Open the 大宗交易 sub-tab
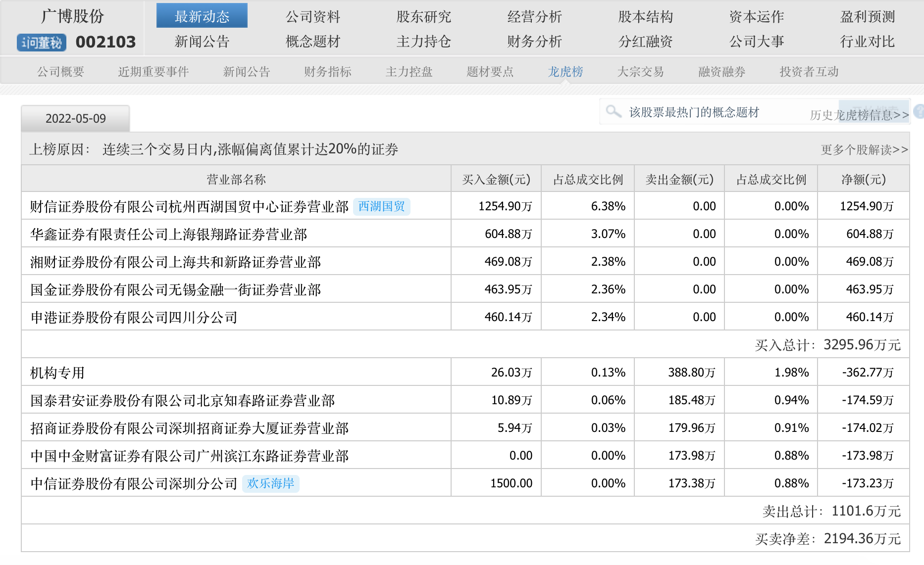Viewport: 924px width, 565px height. pyautogui.click(x=640, y=72)
